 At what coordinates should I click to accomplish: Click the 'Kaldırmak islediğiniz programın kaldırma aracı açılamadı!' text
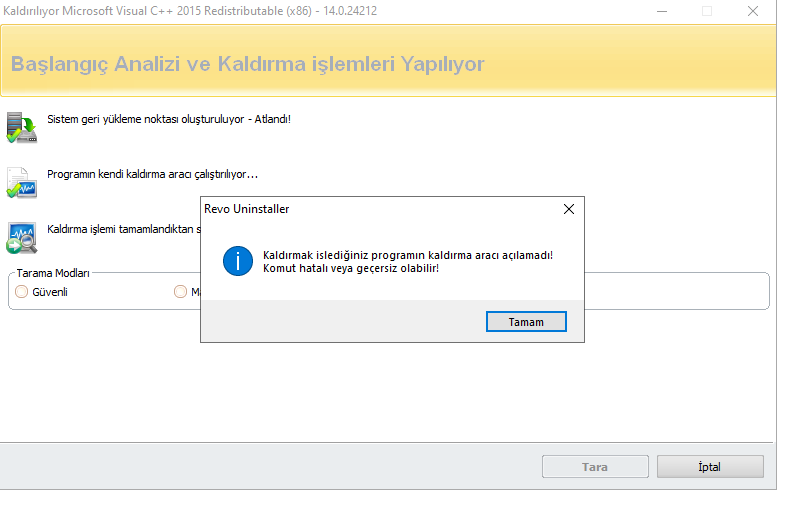tap(408, 255)
